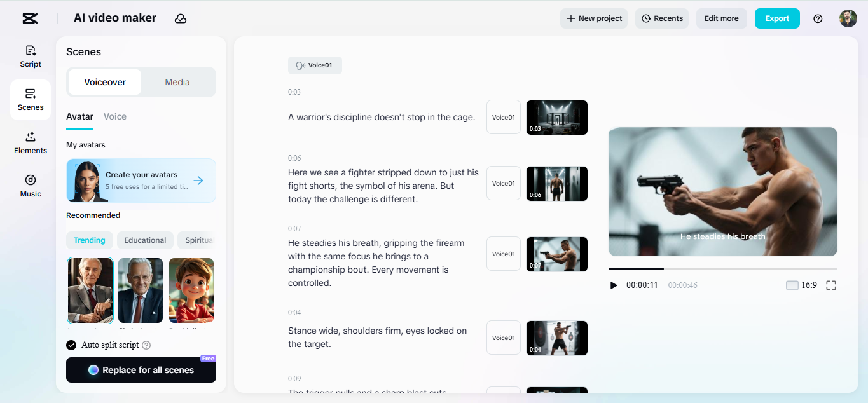Enter fullscreen preview mode

click(830, 285)
